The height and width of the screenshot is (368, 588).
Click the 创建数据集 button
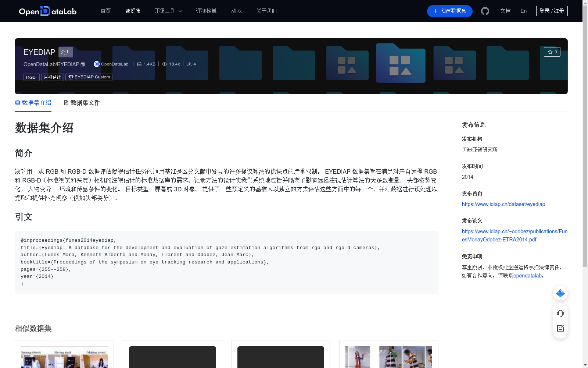(449, 11)
